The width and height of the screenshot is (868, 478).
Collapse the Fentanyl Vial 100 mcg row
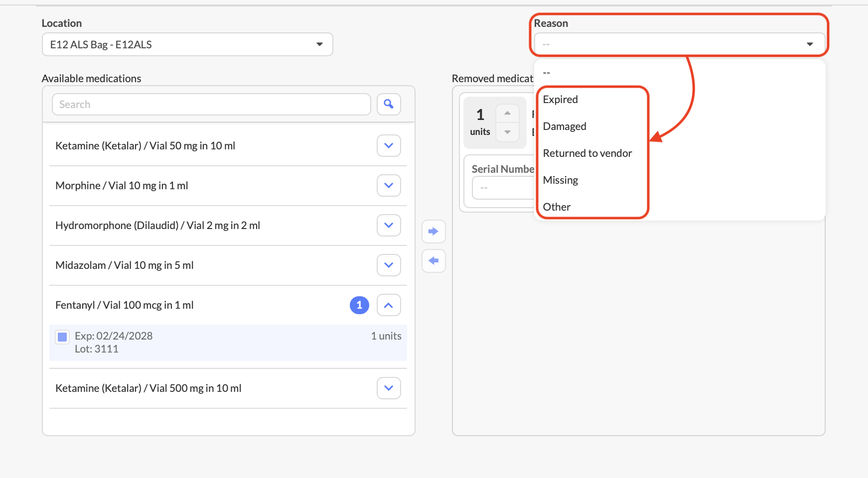point(389,305)
